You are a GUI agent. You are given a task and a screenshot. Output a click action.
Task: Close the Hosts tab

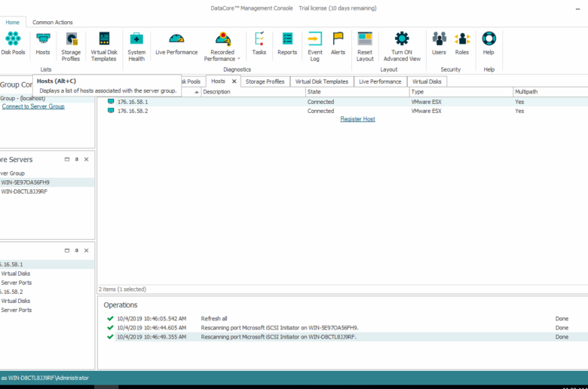pyautogui.click(x=234, y=81)
